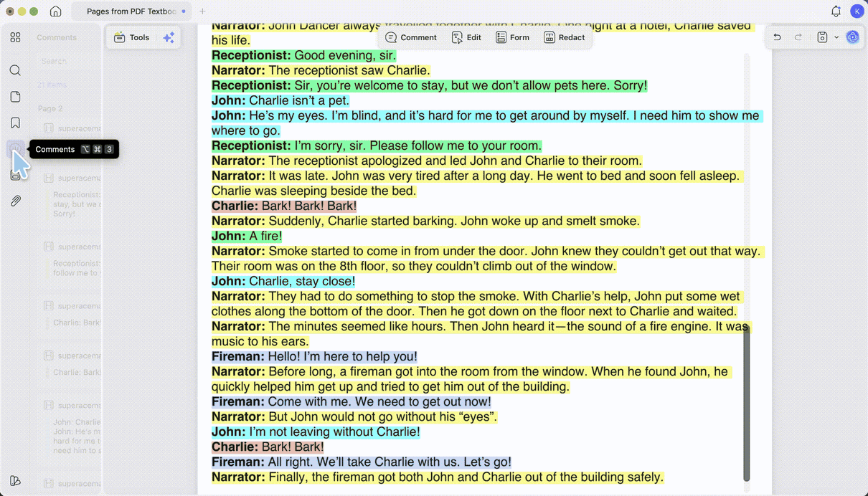
Task: Click highlighted 'Receptionist: Good evening, sir.'
Action: pos(303,55)
